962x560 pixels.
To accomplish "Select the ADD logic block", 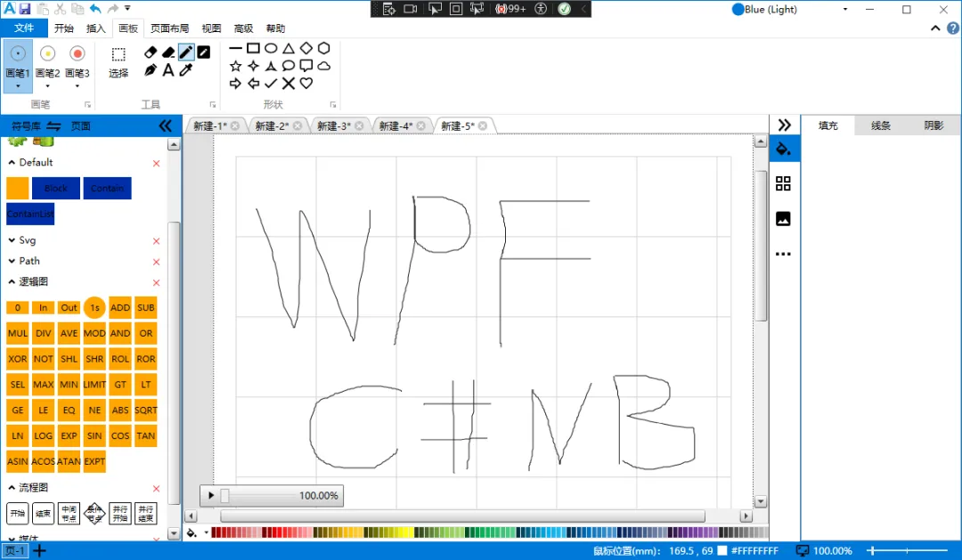I will [119, 307].
